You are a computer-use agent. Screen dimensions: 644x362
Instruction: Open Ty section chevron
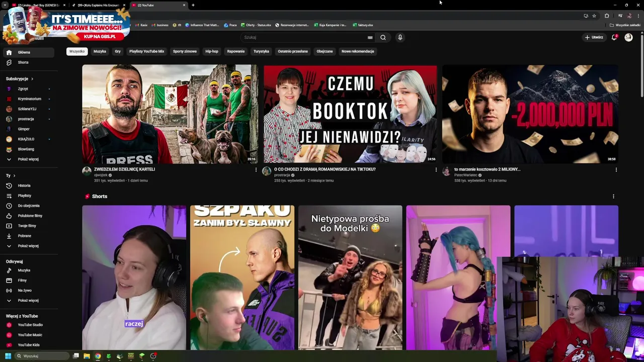14,175
